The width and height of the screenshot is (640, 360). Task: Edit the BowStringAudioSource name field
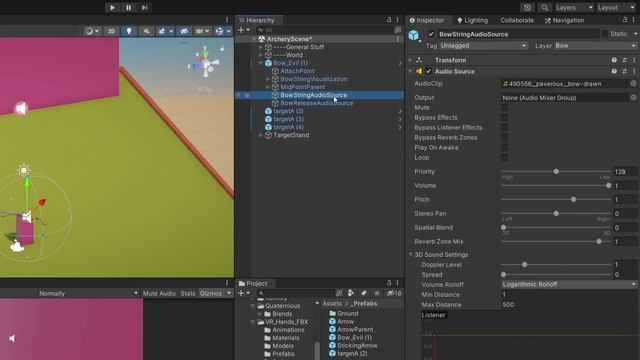click(x=518, y=34)
